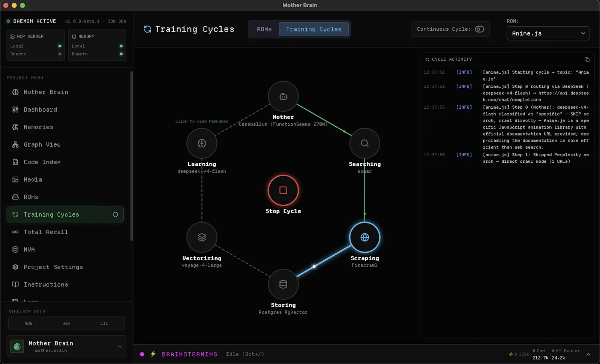Simulate the Dev role
This screenshot has width=600, height=364.
point(66,324)
